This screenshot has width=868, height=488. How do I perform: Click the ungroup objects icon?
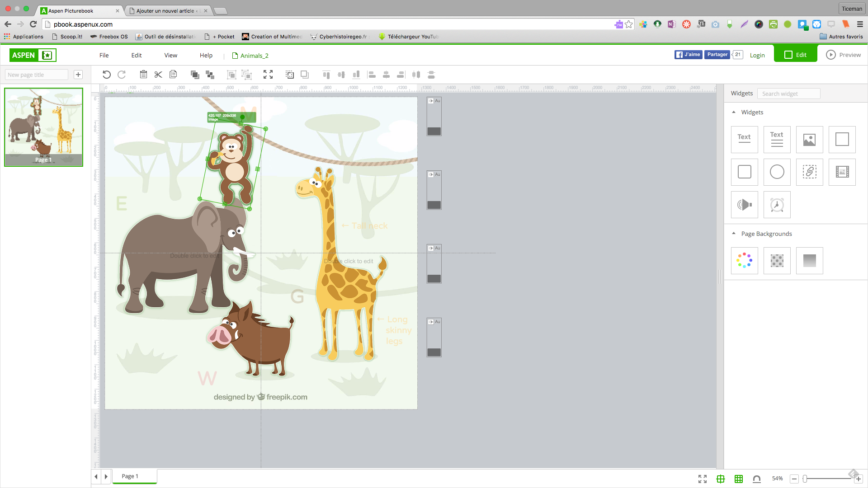[x=246, y=75]
